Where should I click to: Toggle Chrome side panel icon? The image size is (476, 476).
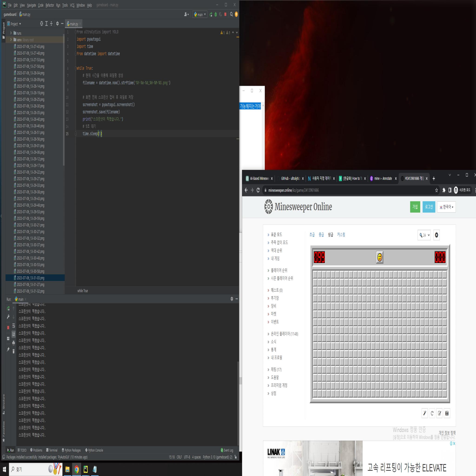pos(450,190)
